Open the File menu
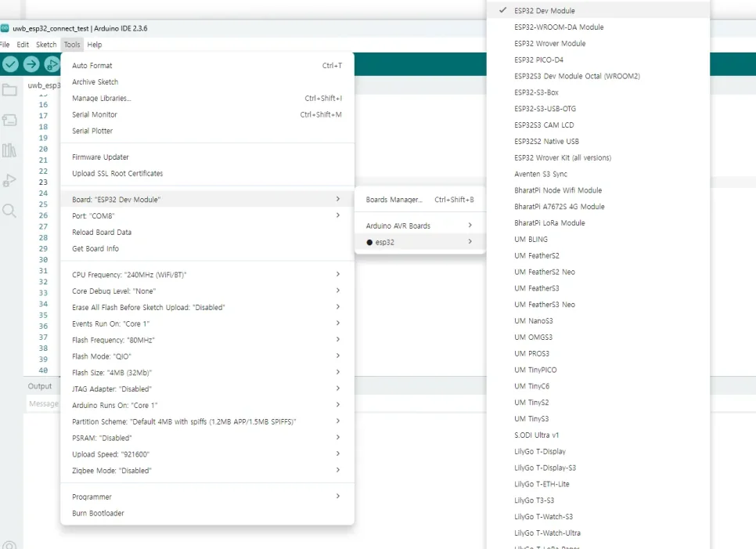 coord(5,45)
